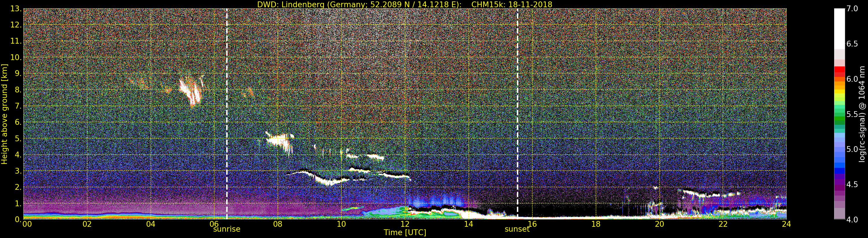This screenshot has height=238, width=868.
Task: Click the height axis tick '10.'
Action: tap(16, 57)
